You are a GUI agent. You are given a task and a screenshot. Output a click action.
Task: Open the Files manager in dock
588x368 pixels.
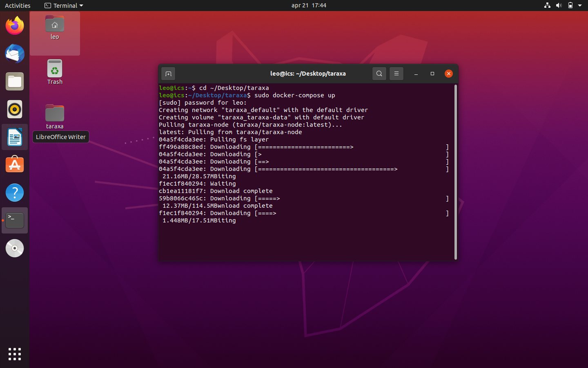pos(15,82)
